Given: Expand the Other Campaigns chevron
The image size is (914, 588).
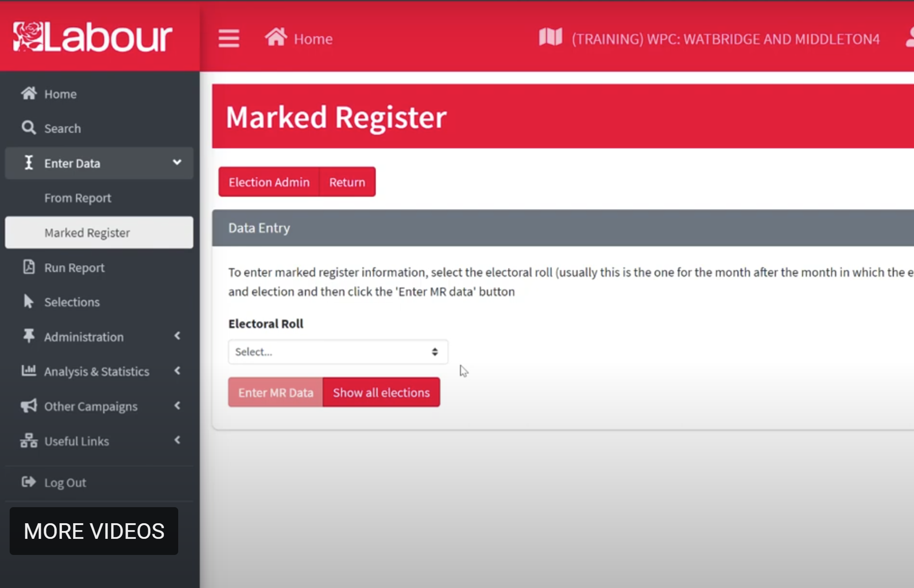Looking at the screenshot, I should point(177,405).
